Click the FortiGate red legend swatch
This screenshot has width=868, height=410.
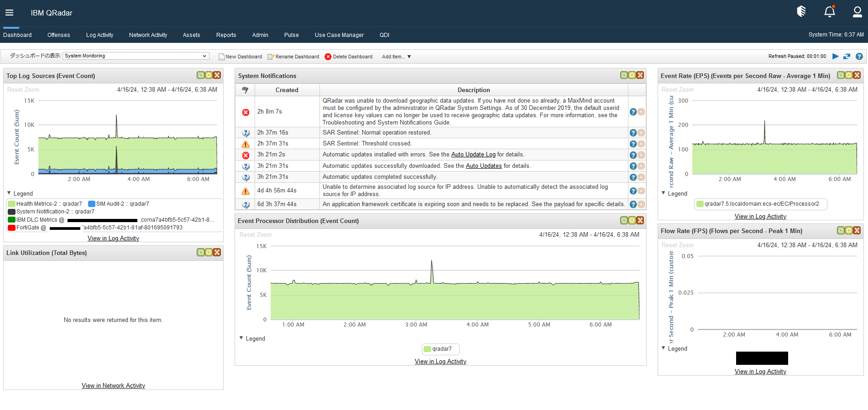12,228
